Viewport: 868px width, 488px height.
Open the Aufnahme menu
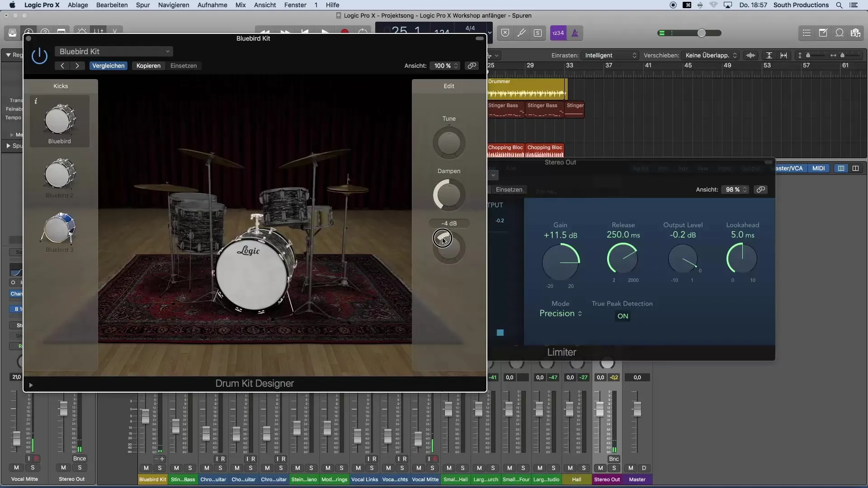click(x=212, y=5)
